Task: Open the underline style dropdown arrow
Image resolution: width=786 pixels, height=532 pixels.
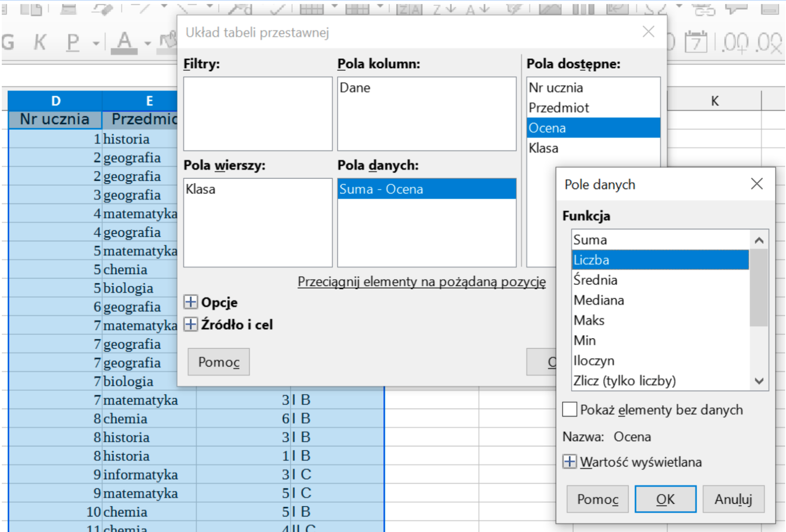Action: click(96, 43)
